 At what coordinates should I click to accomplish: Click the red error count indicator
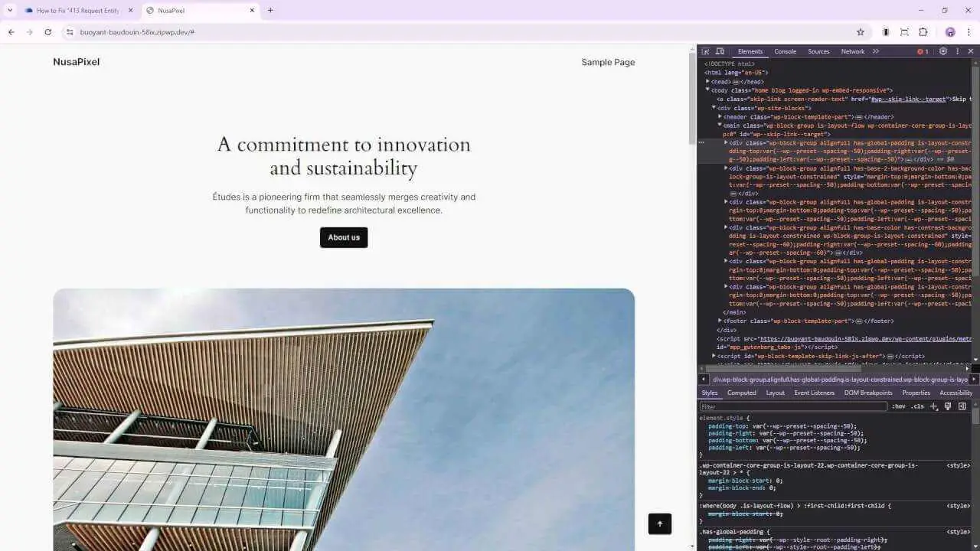coord(923,51)
